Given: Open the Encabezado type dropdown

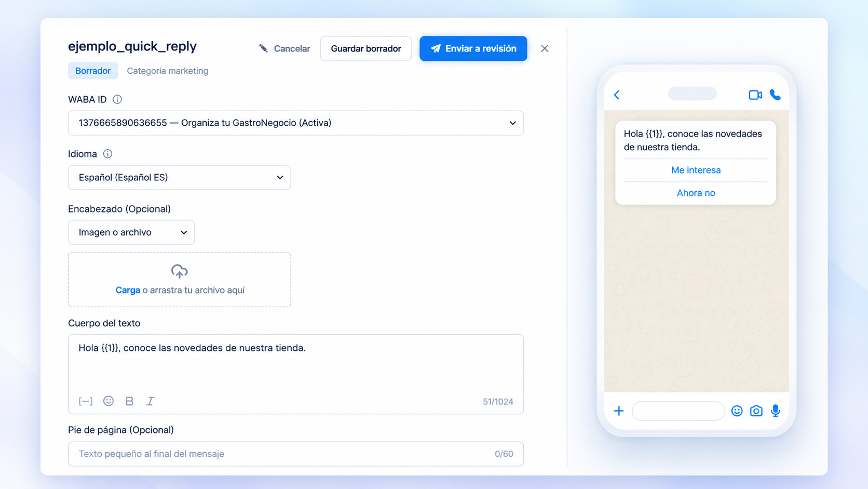Looking at the screenshot, I should click(x=131, y=232).
